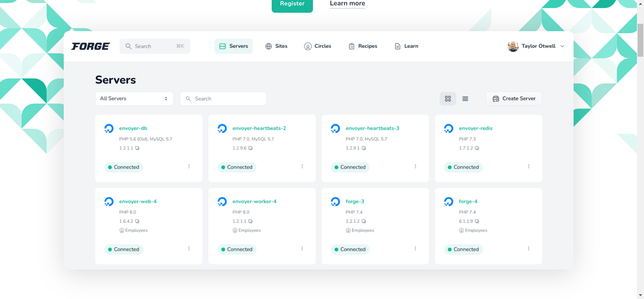Copy IP address of forge-3
Viewport: 644px width, 299px height.
(364, 221)
